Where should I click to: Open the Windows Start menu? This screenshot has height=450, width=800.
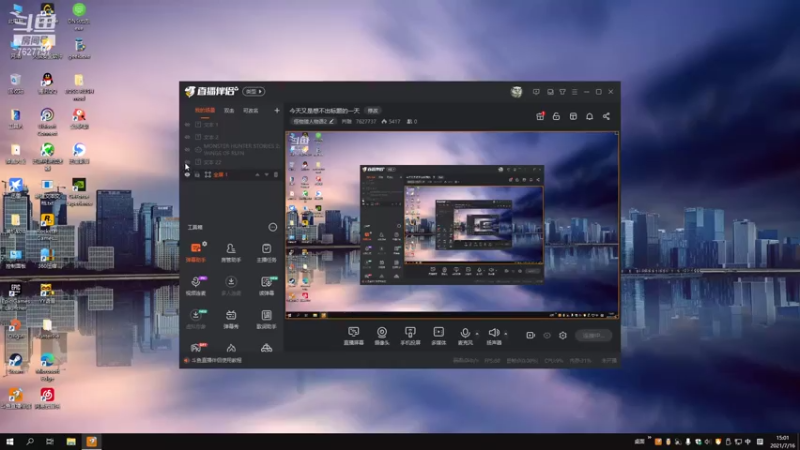coord(10,441)
